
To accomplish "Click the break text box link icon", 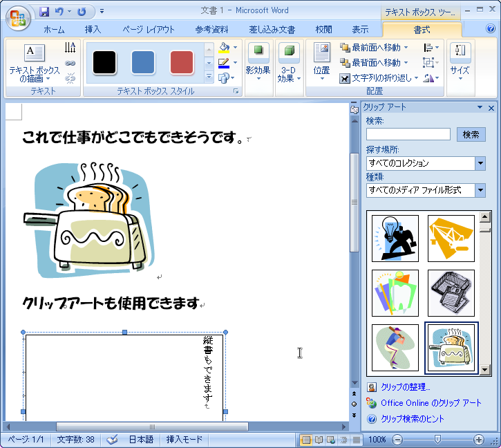I will pyautogui.click(x=70, y=78).
